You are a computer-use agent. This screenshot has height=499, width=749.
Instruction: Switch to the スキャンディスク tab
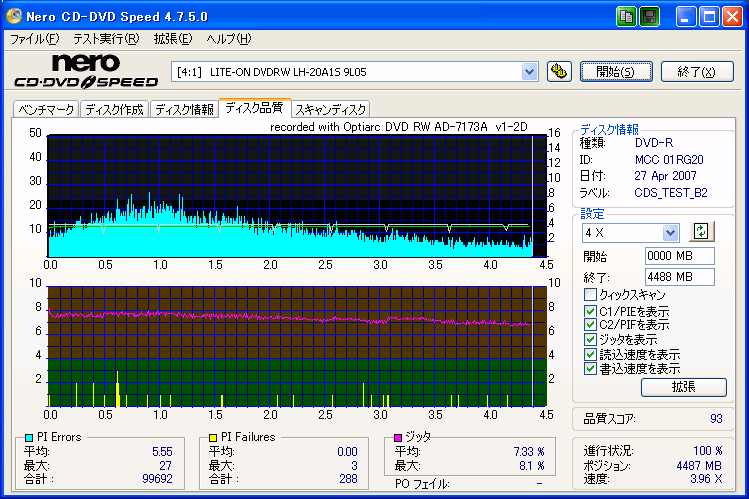pyautogui.click(x=331, y=110)
